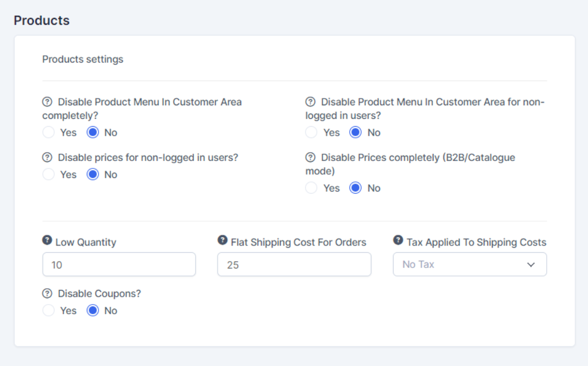This screenshot has width=588, height=366.
Task: Open help for Disable Product Menu completely
Action: pyautogui.click(x=47, y=101)
